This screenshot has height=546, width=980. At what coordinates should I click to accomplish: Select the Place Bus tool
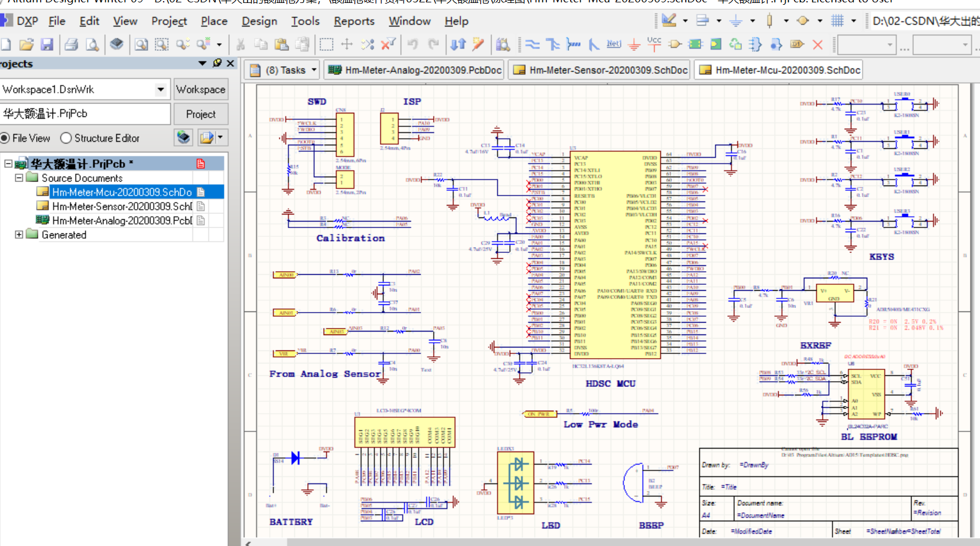(553, 44)
